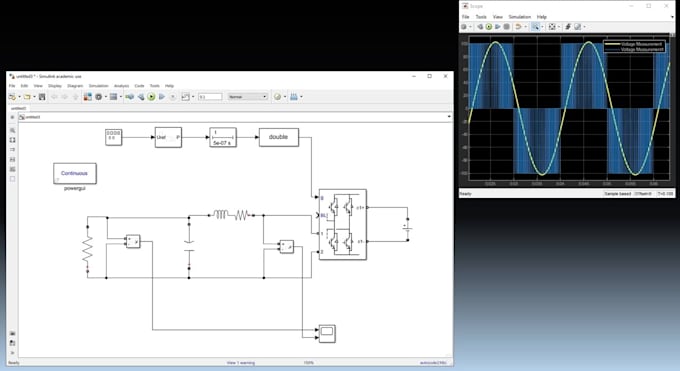Open the Library Browser icon
The height and width of the screenshot is (371, 680).
88,97
